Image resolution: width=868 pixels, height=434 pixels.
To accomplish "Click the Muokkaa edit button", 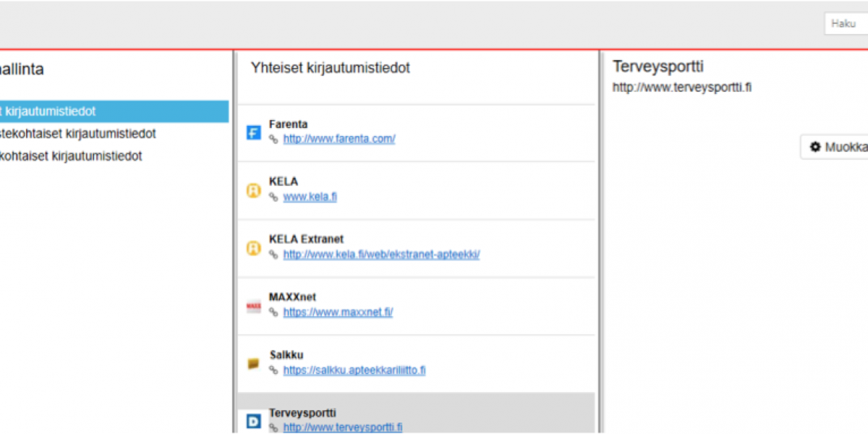I will point(835,147).
